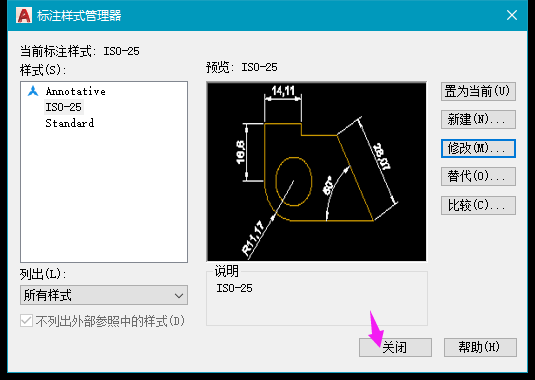Select the ISO-25 dimension style
The image size is (535, 380).
click(x=63, y=107)
